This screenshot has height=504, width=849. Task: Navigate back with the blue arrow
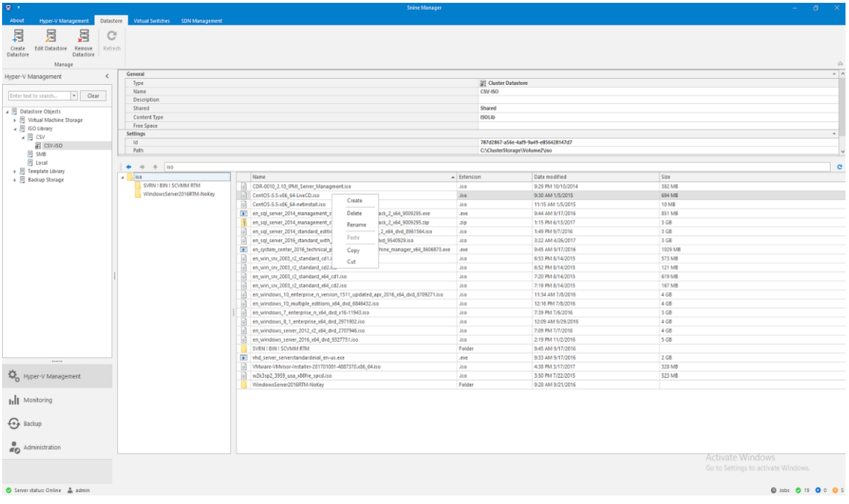click(129, 166)
